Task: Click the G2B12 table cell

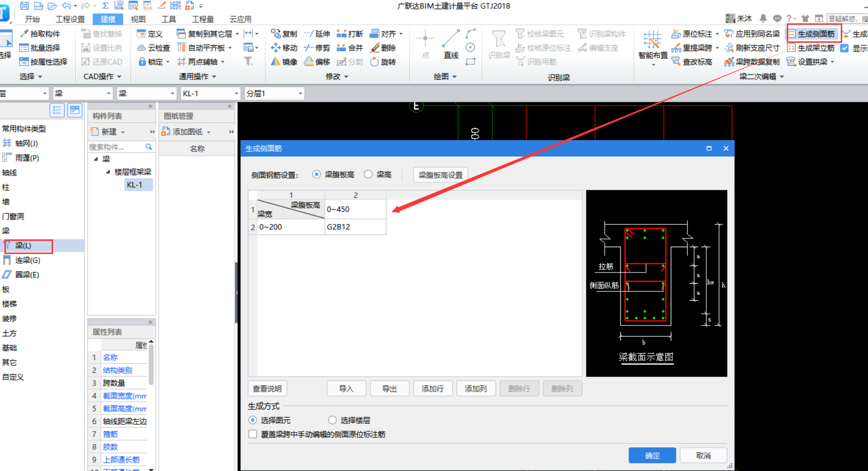Action: 355,227
